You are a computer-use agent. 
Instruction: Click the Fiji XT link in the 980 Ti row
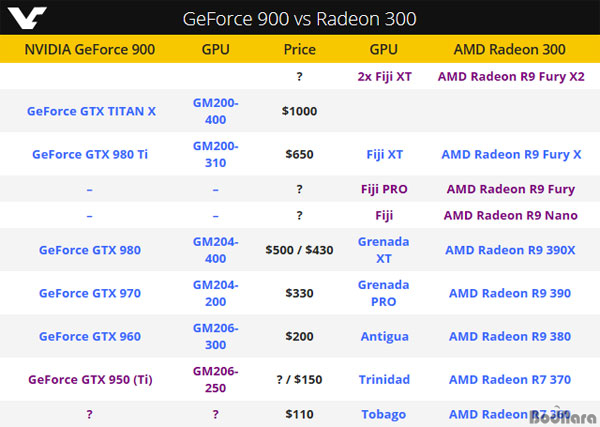click(385, 155)
